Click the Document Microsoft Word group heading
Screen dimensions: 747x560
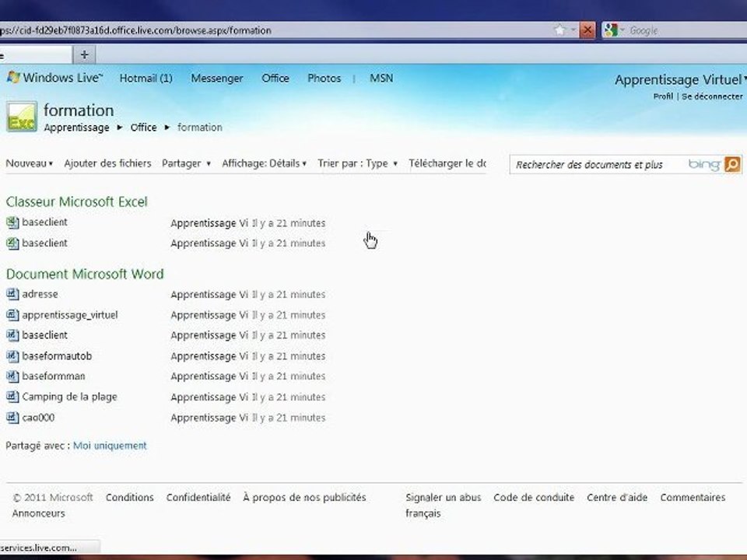(85, 275)
